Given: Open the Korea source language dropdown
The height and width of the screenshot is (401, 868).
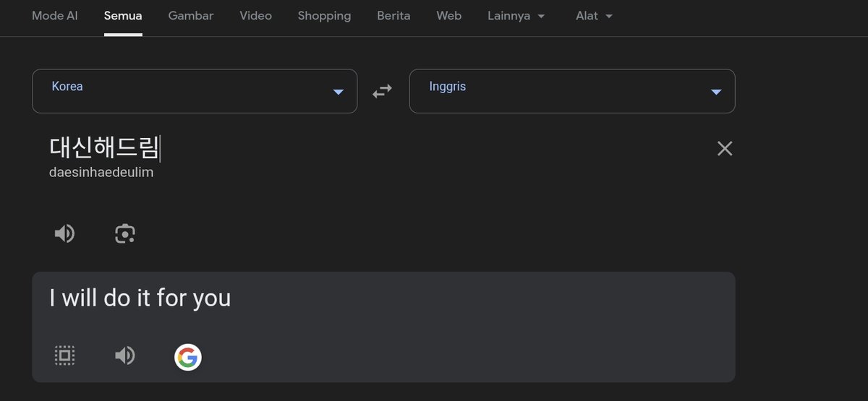Looking at the screenshot, I should pos(195,91).
